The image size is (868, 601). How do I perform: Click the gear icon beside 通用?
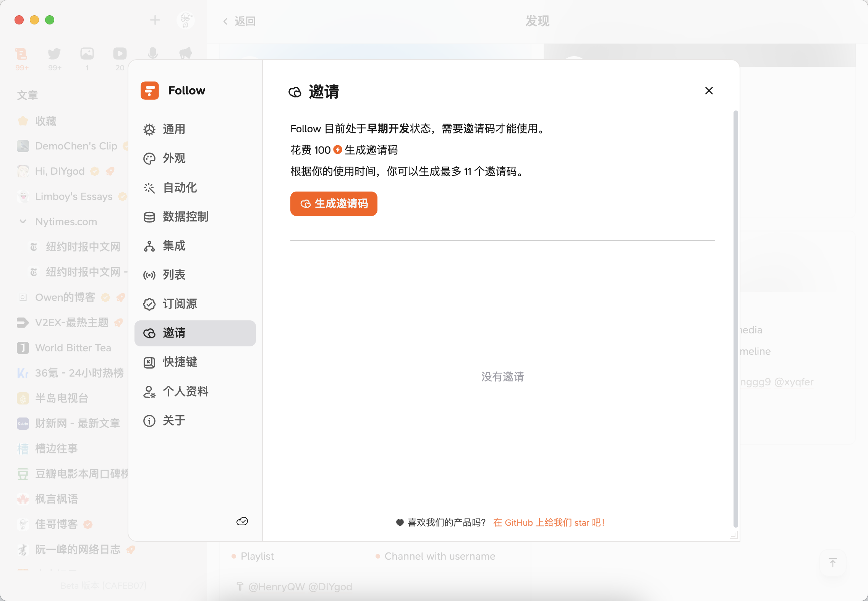[x=149, y=130]
